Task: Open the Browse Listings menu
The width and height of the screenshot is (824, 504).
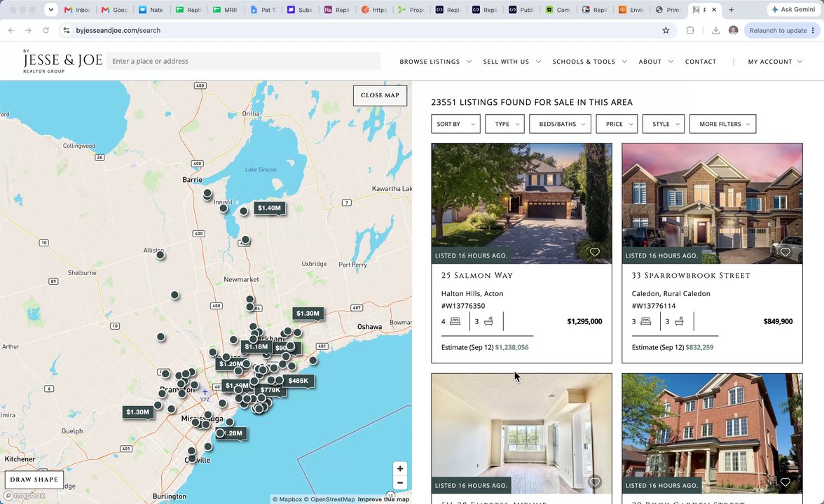Action: pos(435,62)
